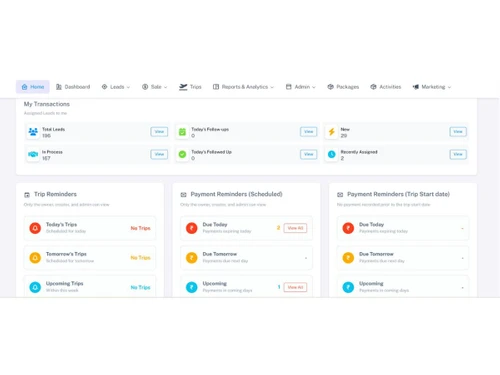Click Today's Follow-ups calendar icon
The width and height of the screenshot is (500, 375).
click(x=182, y=132)
